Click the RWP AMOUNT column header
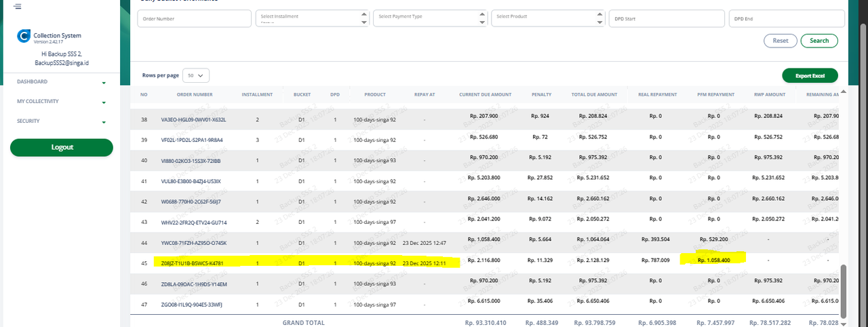Image resolution: width=868 pixels, height=327 pixels. coord(769,94)
